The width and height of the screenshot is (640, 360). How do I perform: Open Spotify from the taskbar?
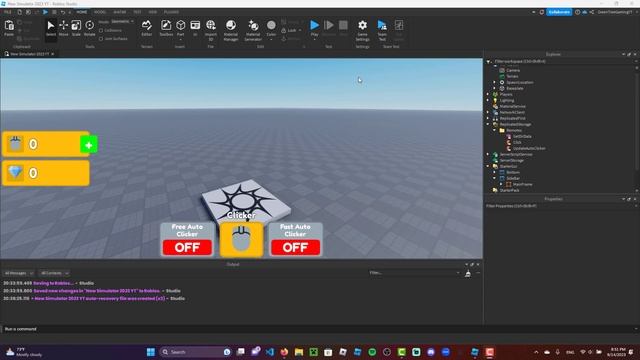(x=372, y=352)
